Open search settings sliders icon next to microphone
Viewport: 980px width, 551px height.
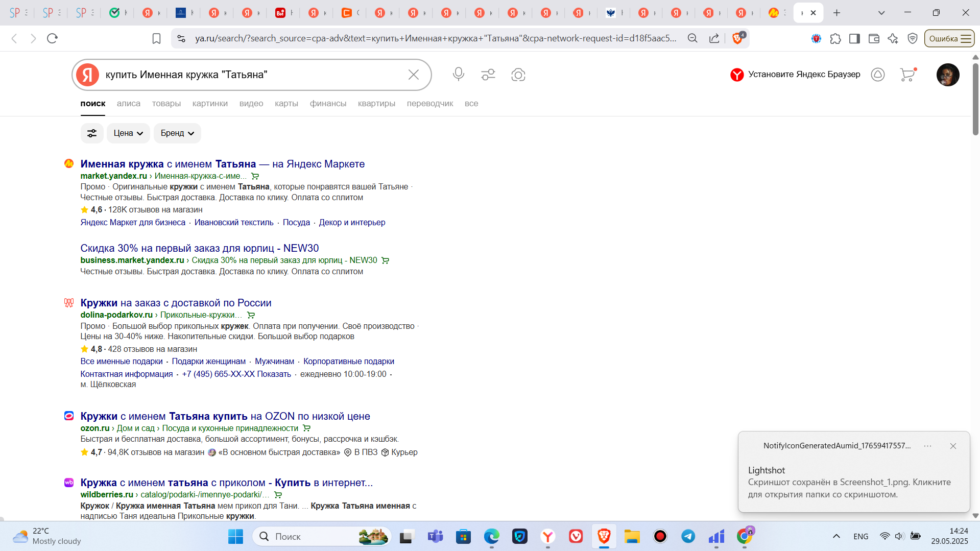[488, 75]
